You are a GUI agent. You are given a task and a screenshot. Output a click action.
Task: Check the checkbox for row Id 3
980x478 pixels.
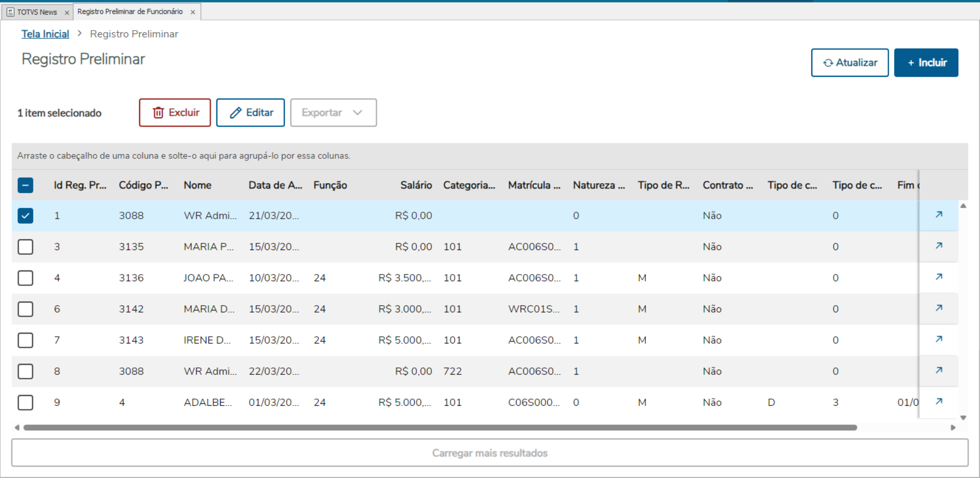[x=25, y=247]
